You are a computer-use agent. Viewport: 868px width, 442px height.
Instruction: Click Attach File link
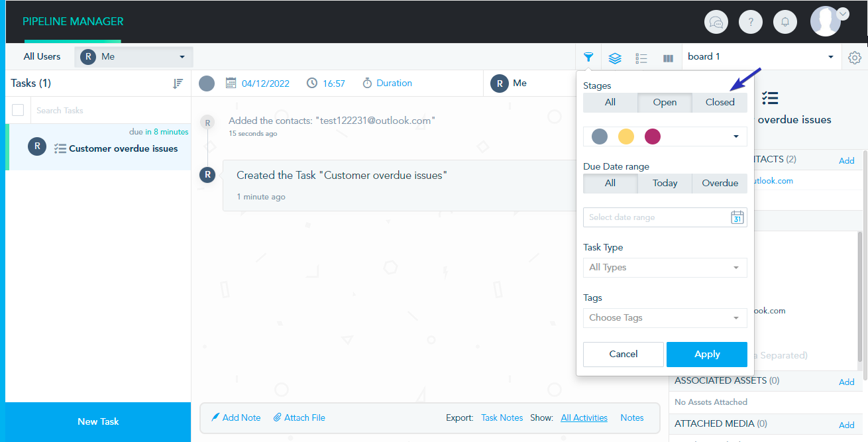[305, 417]
